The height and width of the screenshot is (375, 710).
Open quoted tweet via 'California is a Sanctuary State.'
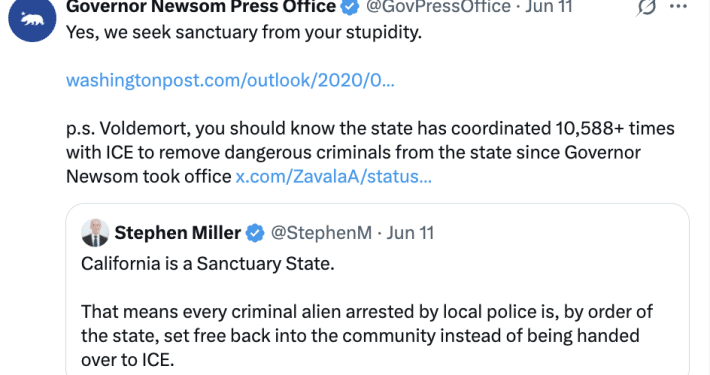208,264
